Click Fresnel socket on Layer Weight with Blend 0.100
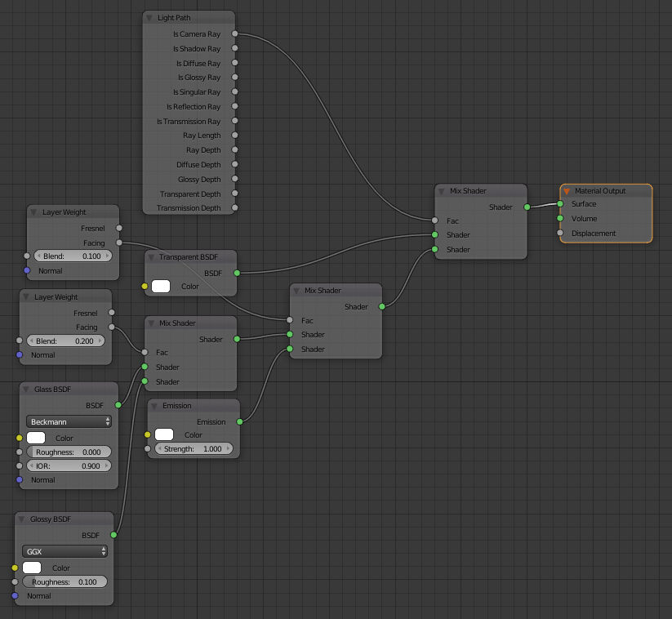The width and height of the screenshot is (672, 619). [119, 228]
